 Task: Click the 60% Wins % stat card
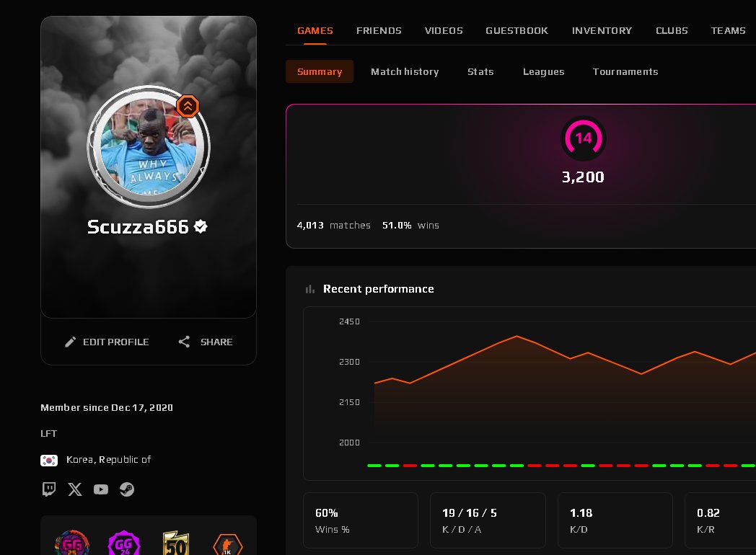tap(361, 520)
